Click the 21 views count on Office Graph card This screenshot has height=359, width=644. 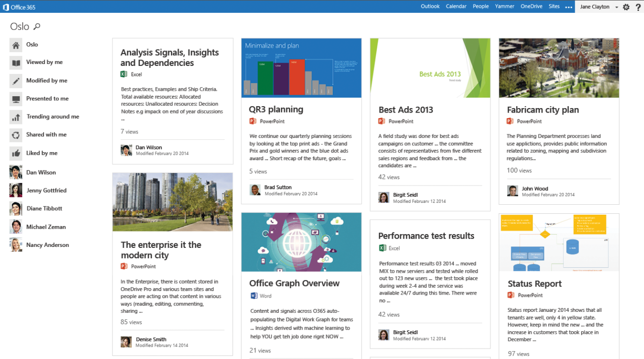coord(260,351)
